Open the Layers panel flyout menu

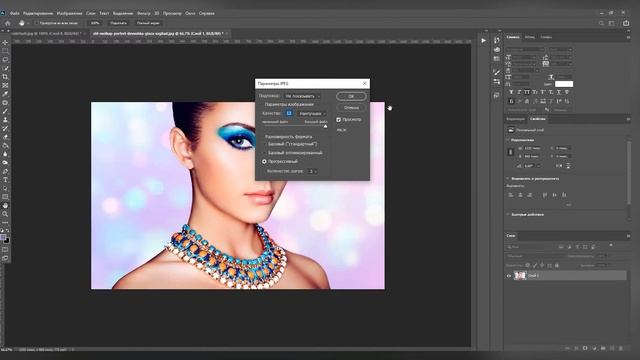(x=628, y=236)
